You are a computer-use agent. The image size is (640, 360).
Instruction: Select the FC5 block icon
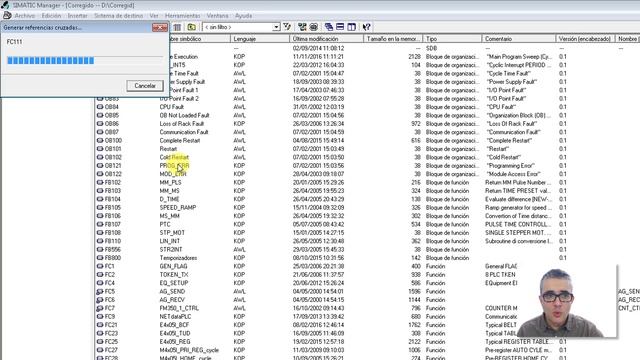pyautogui.click(x=100, y=291)
